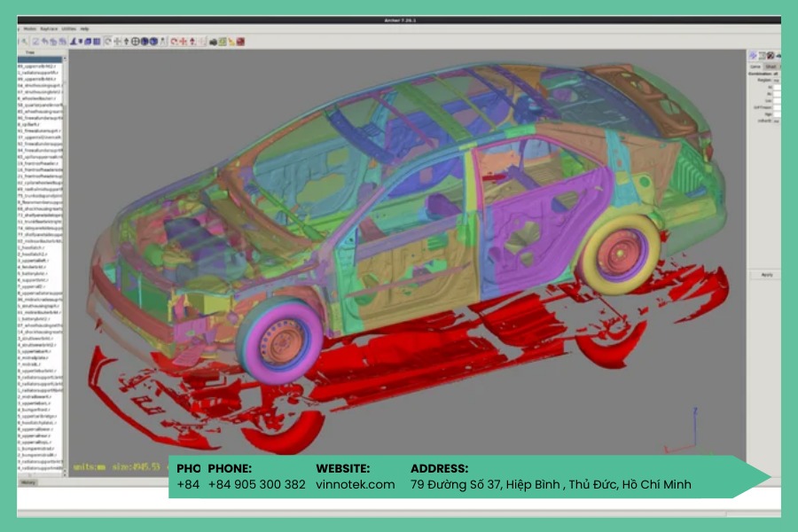
Task: Click the gray figure icon after blue spheres
Action: pyautogui.click(x=162, y=42)
